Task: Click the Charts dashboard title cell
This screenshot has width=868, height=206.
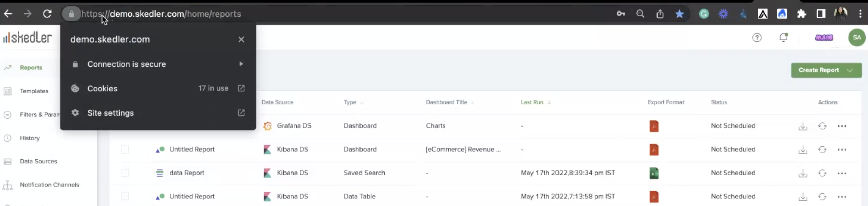Action: 436,126
